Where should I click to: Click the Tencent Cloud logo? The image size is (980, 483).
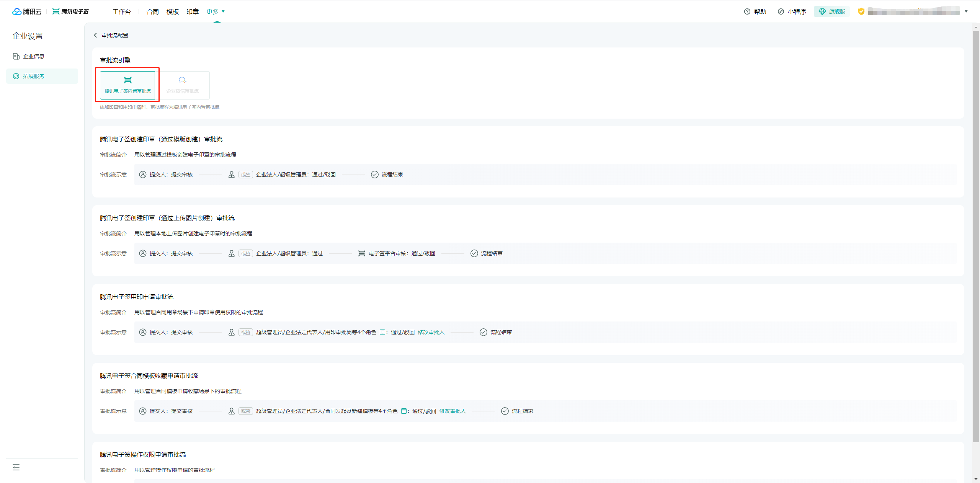pos(27,11)
